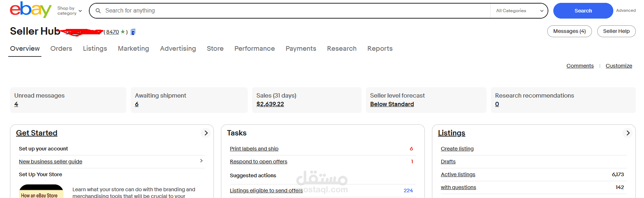Click the Create listing link
The height and width of the screenshot is (198, 644).
pyautogui.click(x=457, y=149)
